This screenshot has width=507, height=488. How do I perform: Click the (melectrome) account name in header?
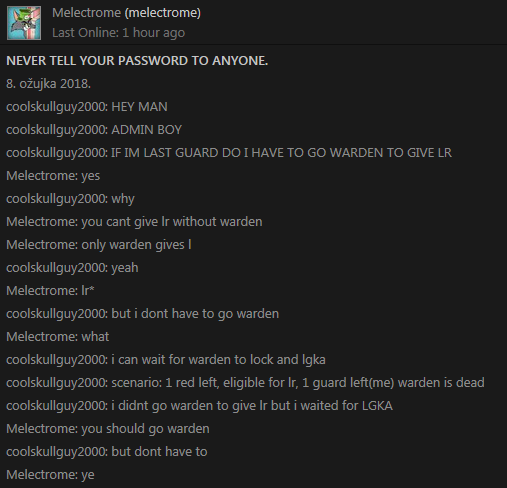click(x=163, y=13)
